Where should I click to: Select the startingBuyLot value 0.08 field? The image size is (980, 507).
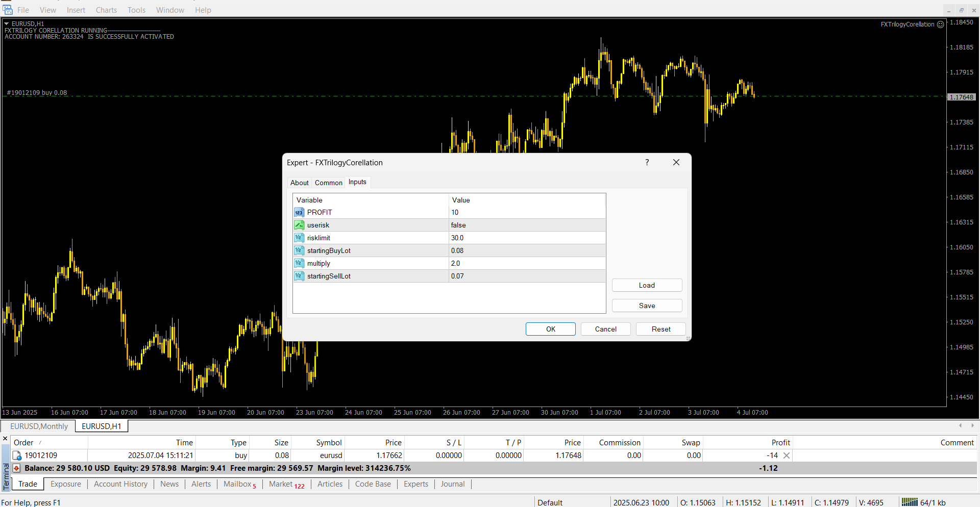tap(526, 251)
